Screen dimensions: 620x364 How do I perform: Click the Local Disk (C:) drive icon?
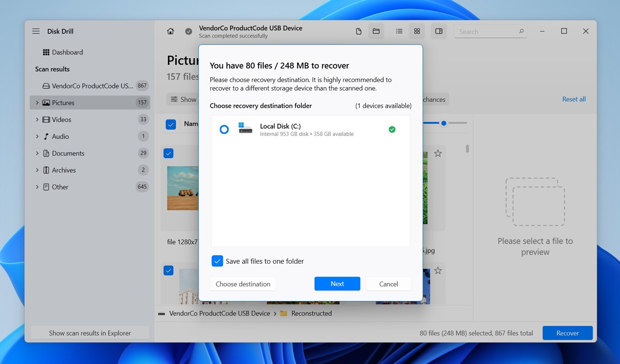tap(245, 128)
